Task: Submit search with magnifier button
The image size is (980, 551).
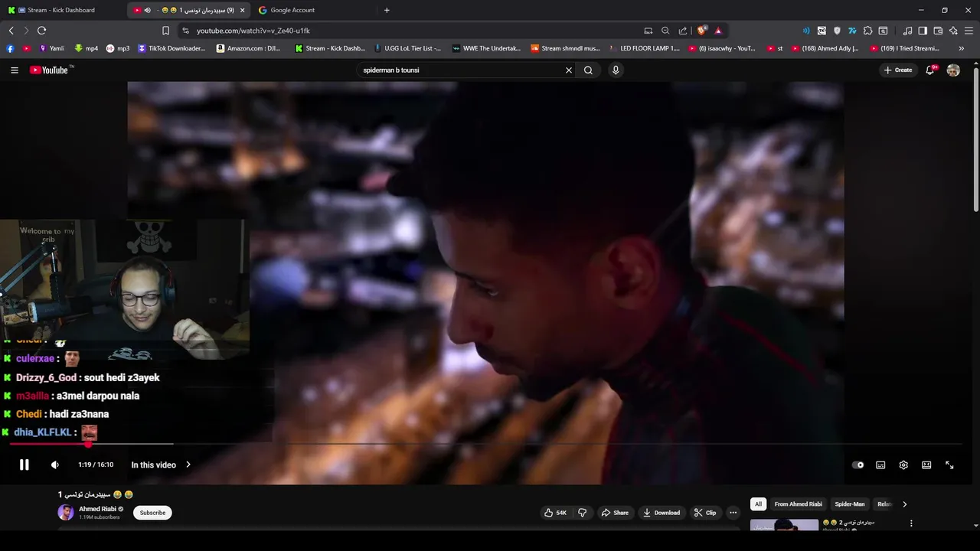Action: [x=588, y=70]
